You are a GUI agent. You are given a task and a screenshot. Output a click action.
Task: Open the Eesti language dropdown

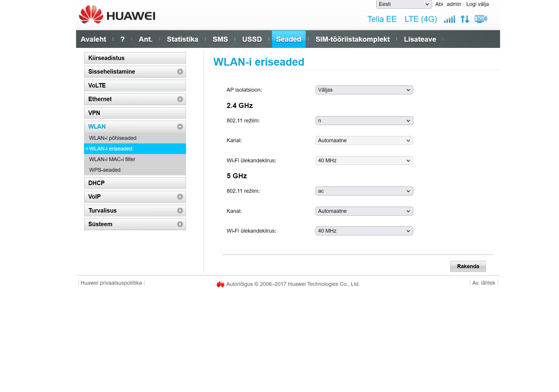pos(404,4)
